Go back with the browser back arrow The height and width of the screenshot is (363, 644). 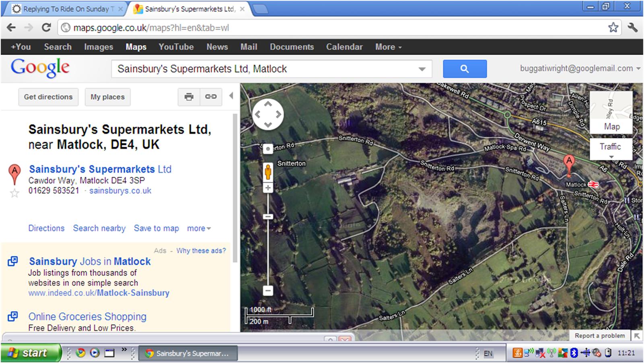tap(11, 27)
